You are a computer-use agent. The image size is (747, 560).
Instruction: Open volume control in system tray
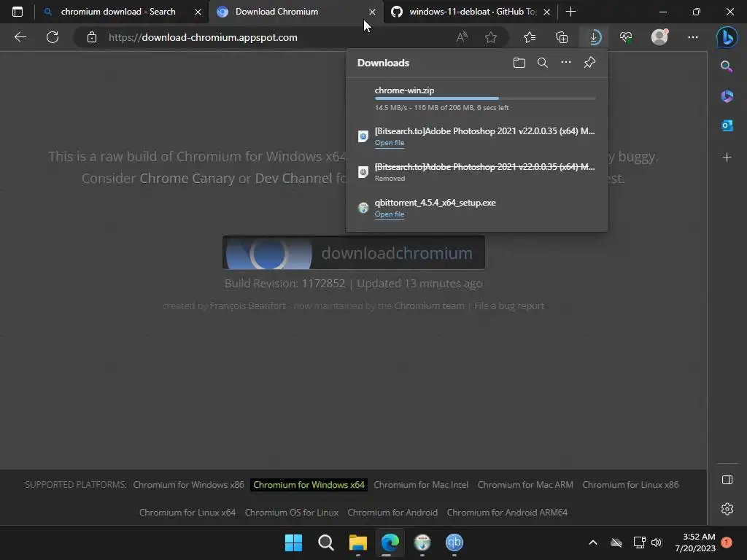pyautogui.click(x=657, y=542)
